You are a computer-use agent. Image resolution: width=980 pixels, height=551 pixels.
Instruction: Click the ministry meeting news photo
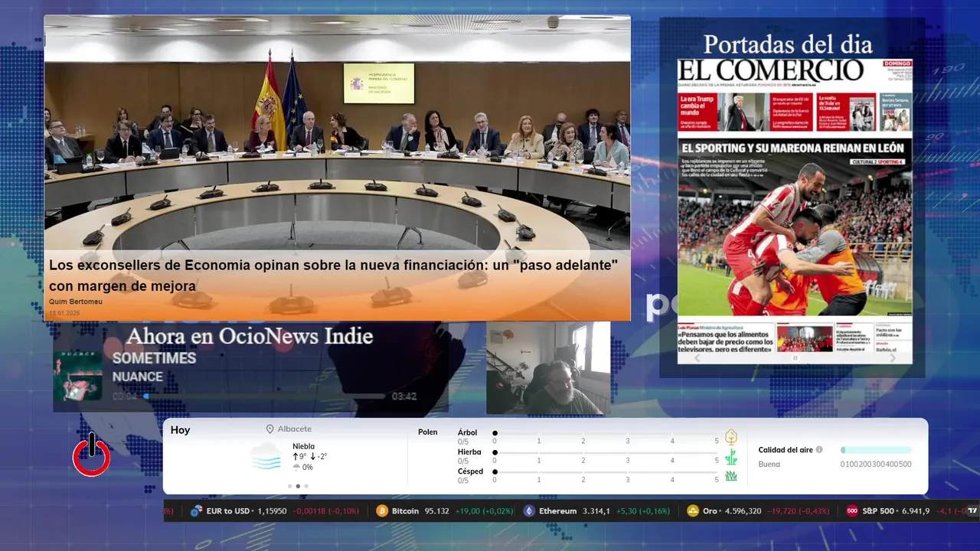337,133
